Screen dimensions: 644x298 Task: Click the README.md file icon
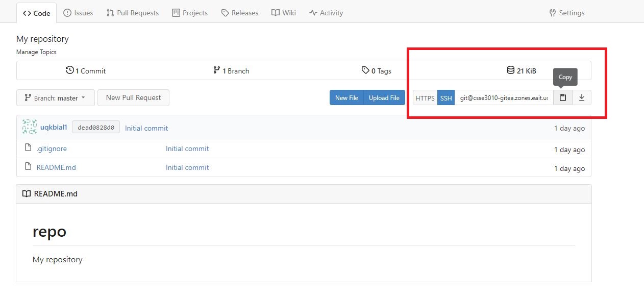(28, 167)
